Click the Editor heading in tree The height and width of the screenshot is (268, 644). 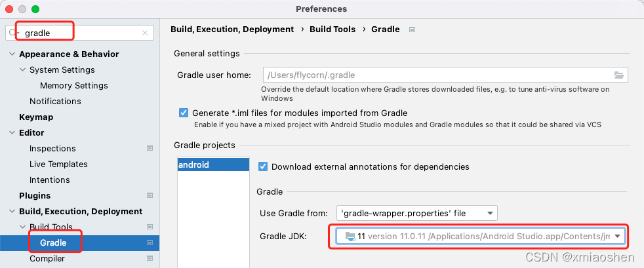pyautogui.click(x=31, y=132)
